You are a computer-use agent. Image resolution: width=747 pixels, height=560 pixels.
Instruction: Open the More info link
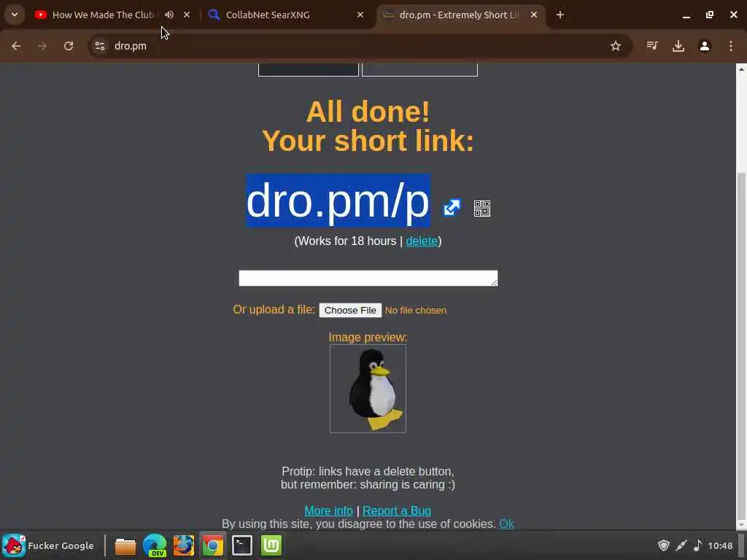(x=329, y=510)
